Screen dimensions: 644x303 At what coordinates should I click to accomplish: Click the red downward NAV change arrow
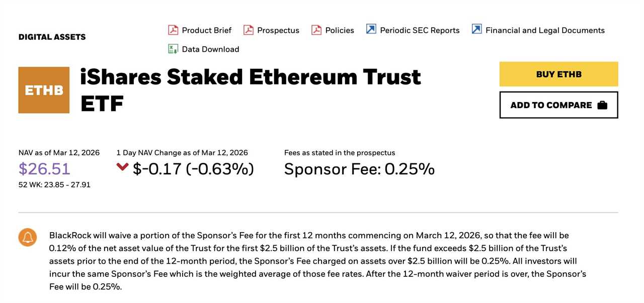[122, 166]
